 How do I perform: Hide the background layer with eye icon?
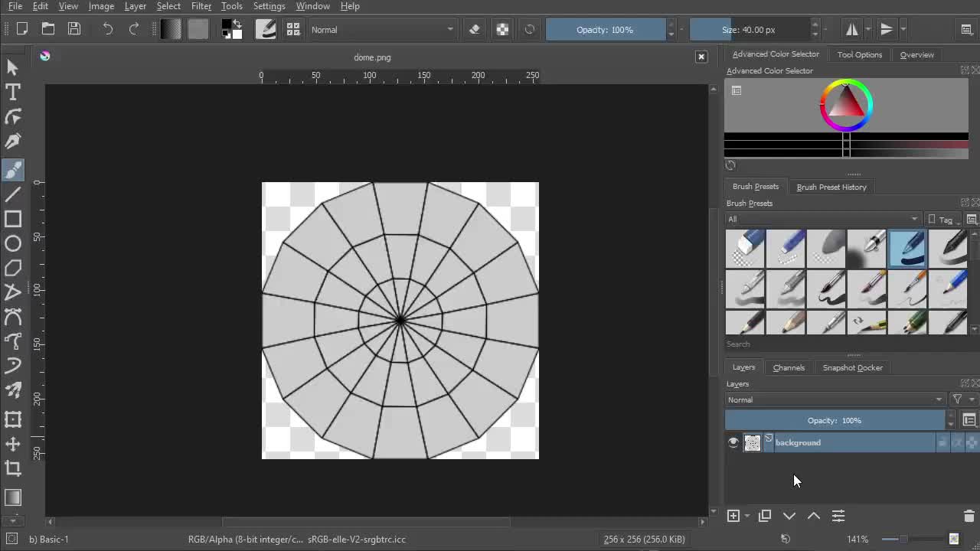[x=733, y=442]
